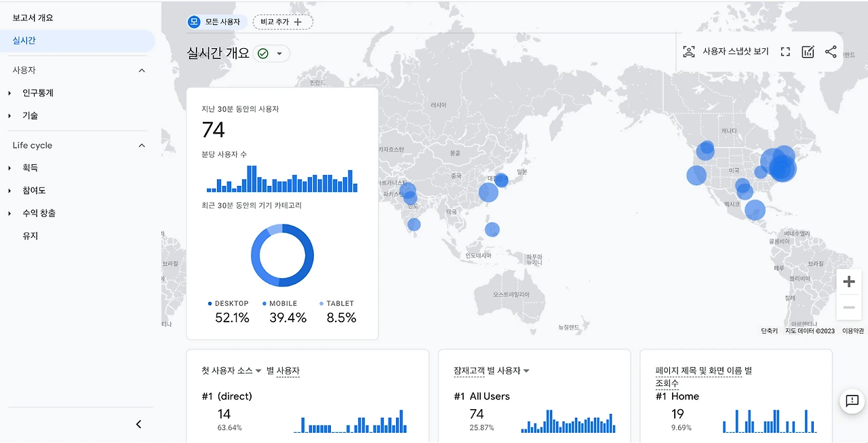Screen dimensions: 868x443
Task: Zoom in on the map
Action: (x=849, y=282)
